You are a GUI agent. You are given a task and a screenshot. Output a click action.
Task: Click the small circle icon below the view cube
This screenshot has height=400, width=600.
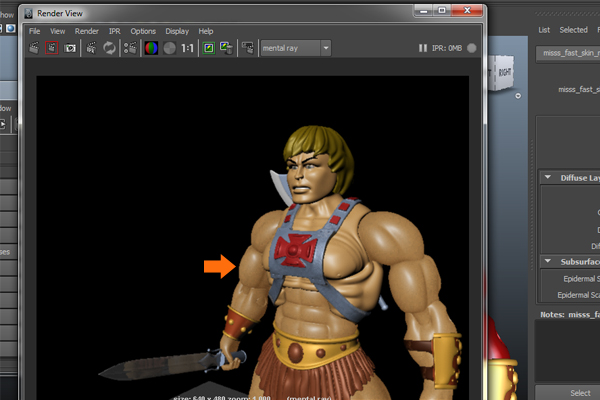tap(518, 96)
